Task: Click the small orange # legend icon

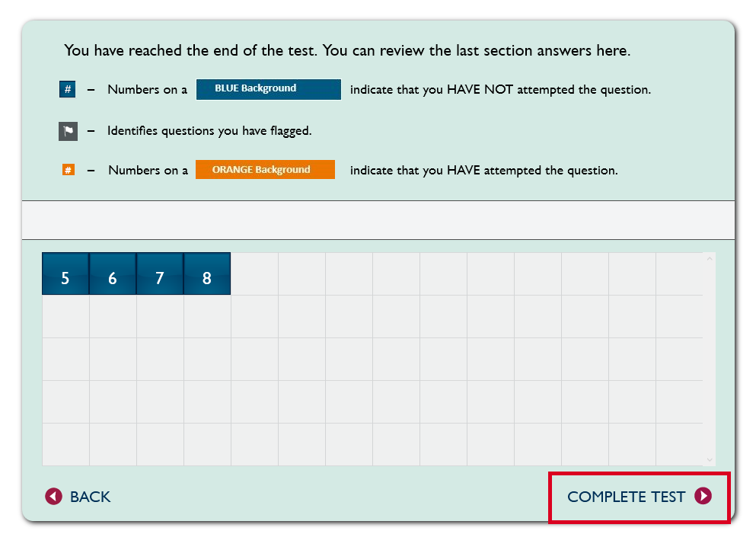Action: (x=68, y=170)
